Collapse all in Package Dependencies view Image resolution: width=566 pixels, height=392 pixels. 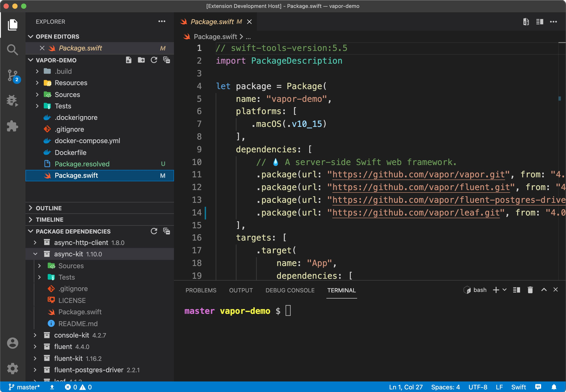167,231
